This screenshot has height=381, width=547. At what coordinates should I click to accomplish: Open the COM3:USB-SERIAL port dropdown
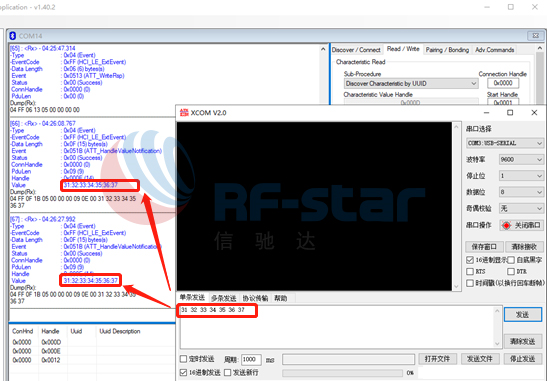[504, 143]
